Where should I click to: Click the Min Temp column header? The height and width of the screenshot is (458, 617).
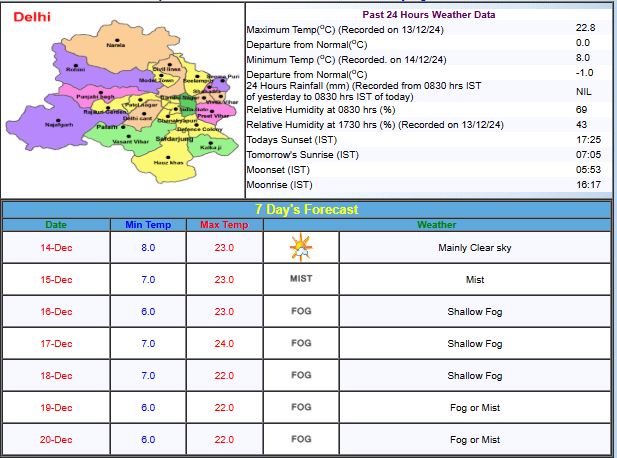point(147,225)
